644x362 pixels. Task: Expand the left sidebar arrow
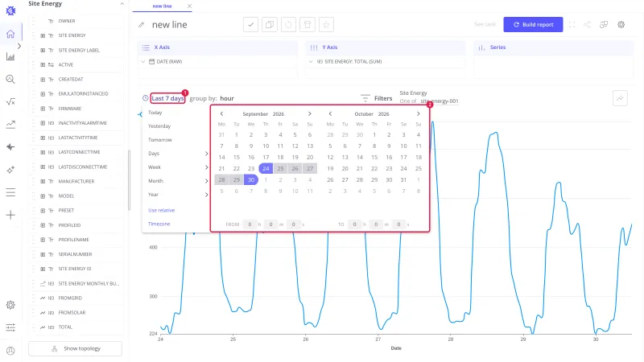coord(19,46)
